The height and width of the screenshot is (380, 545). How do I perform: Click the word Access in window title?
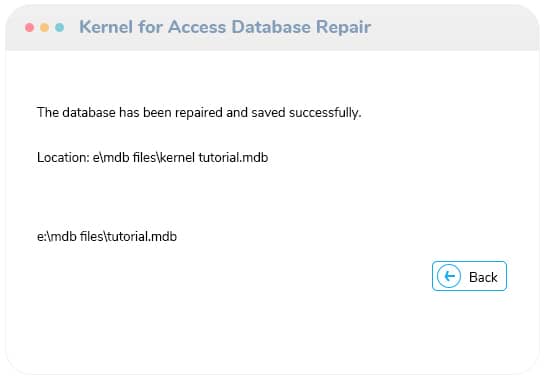pos(197,27)
